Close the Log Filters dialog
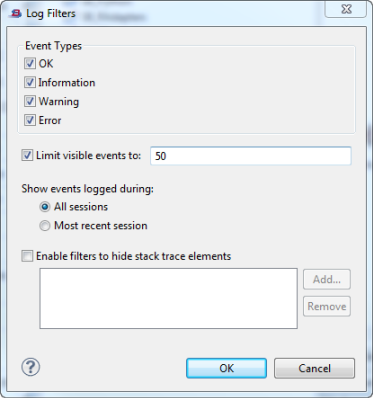 click(x=346, y=9)
